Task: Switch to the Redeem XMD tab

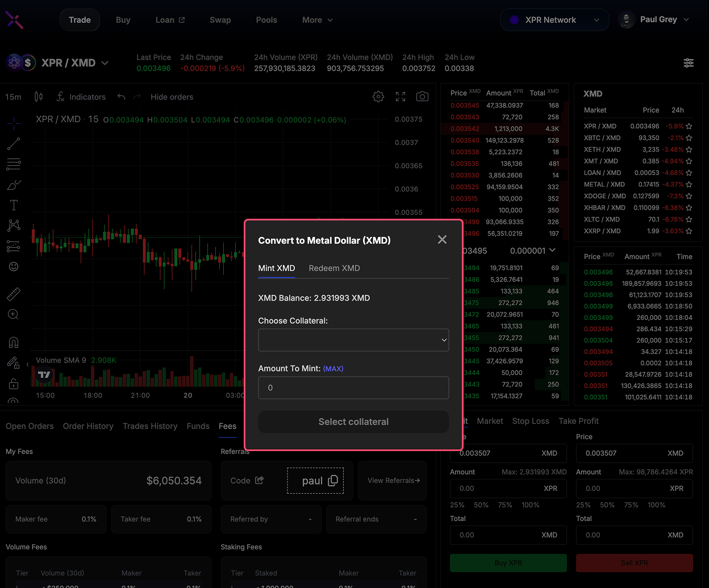Action: pyautogui.click(x=334, y=268)
